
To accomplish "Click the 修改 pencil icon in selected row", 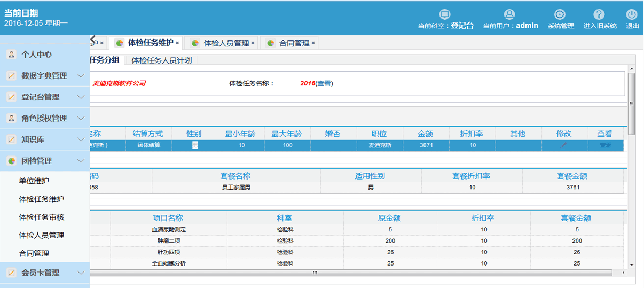I will point(564,145).
